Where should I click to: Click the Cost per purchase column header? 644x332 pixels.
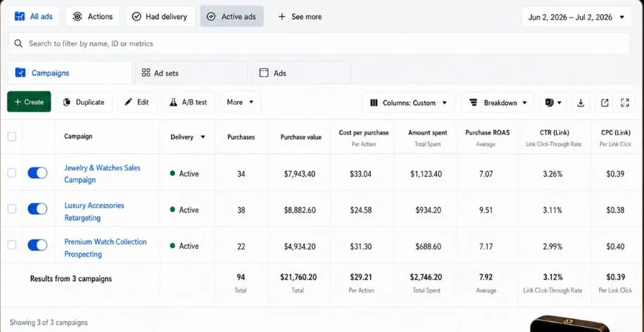tap(363, 132)
